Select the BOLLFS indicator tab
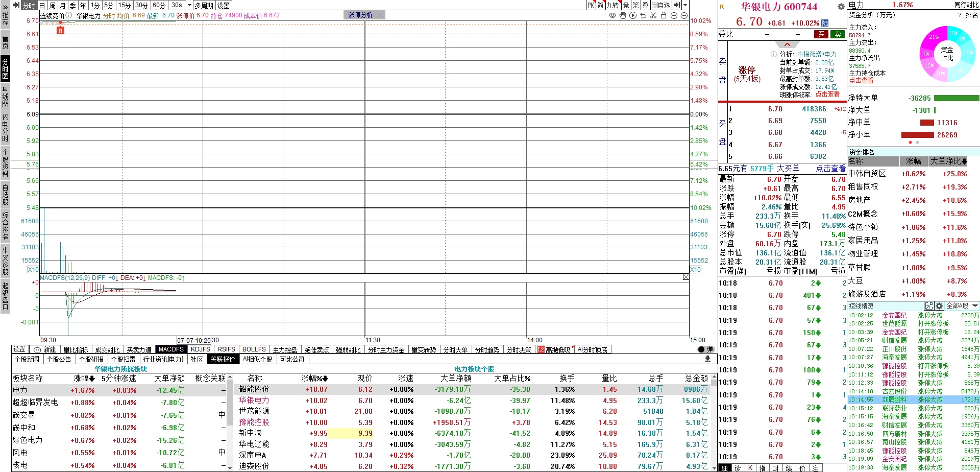The height and width of the screenshot is (472, 980). 254,349
